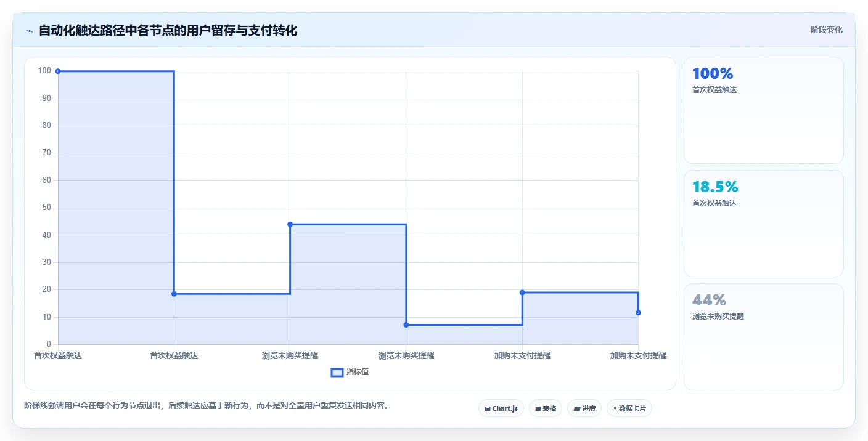Image resolution: width=868 pixels, height=441 pixels.
Task: Click the data point at value 7
Action: 406,325
